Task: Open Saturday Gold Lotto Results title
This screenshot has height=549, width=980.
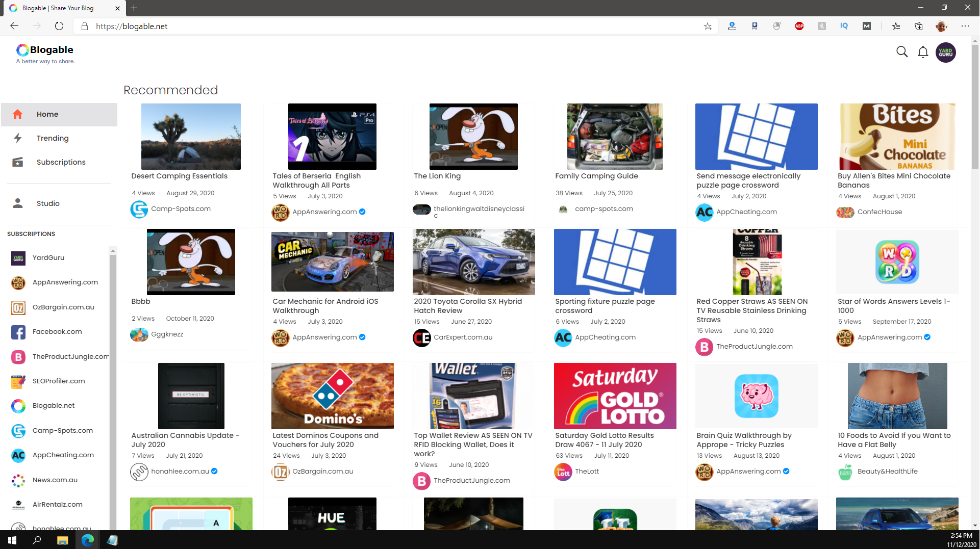Action: point(604,440)
